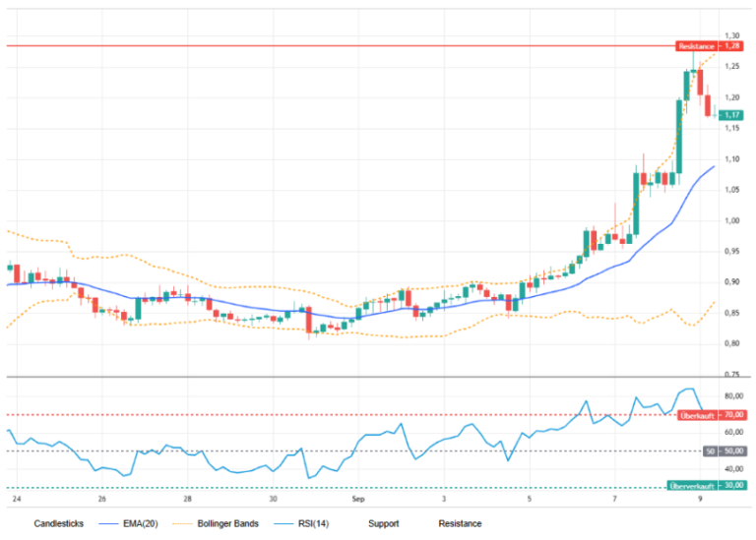
Task: Click the gray 50,00 midline tag
Action: 725,451
